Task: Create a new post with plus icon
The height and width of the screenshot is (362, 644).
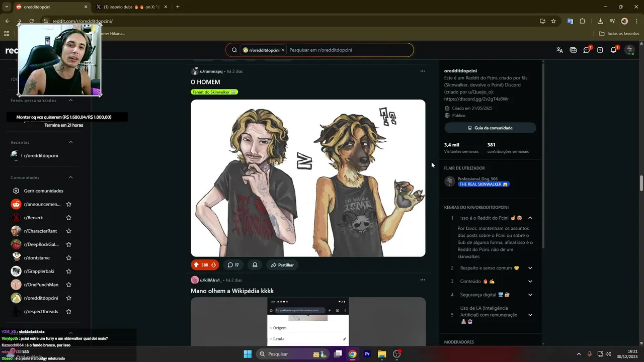Action: pos(600,50)
